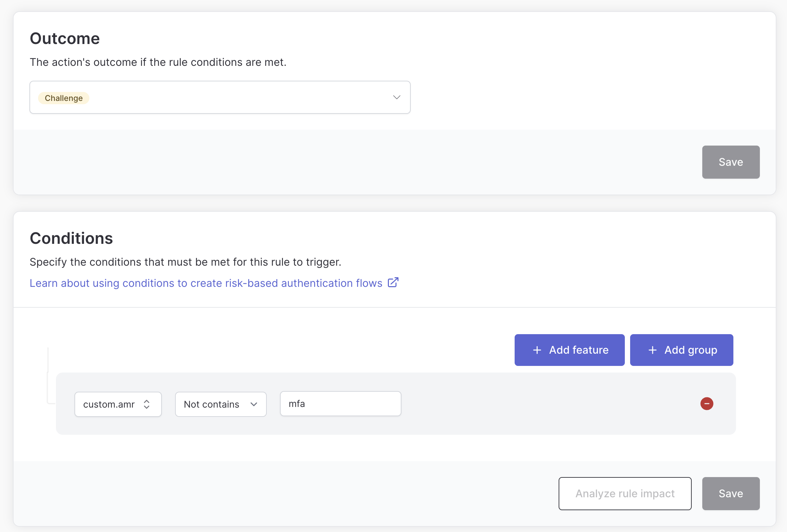Click the yellow Challenge badge
787x532 pixels.
(x=64, y=98)
